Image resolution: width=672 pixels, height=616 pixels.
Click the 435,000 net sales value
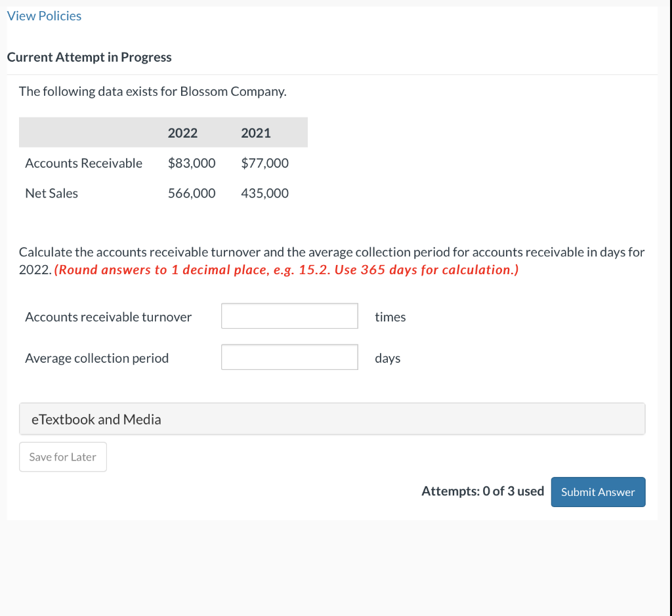tap(264, 194)
